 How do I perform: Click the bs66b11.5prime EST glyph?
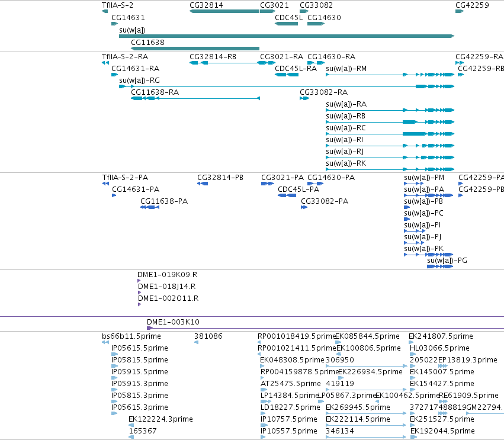(105, 342)
